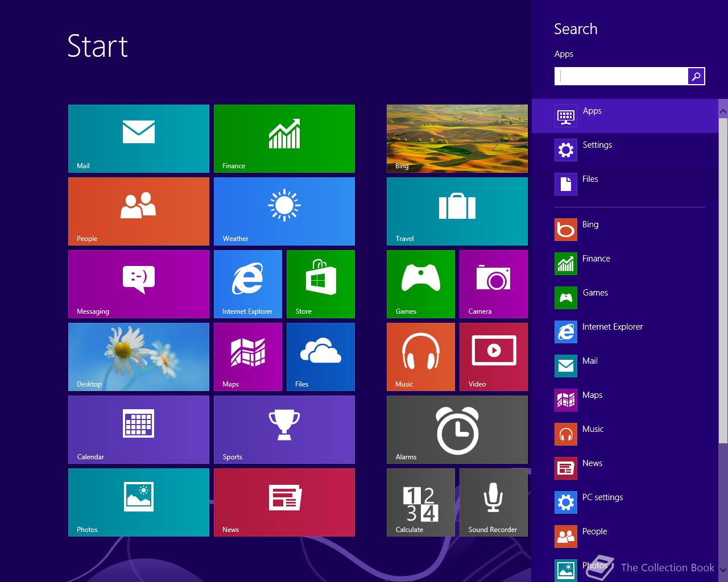Click search pane scrollbar down arrow
This screenshot has height=582, width=728.
[723, 569]
